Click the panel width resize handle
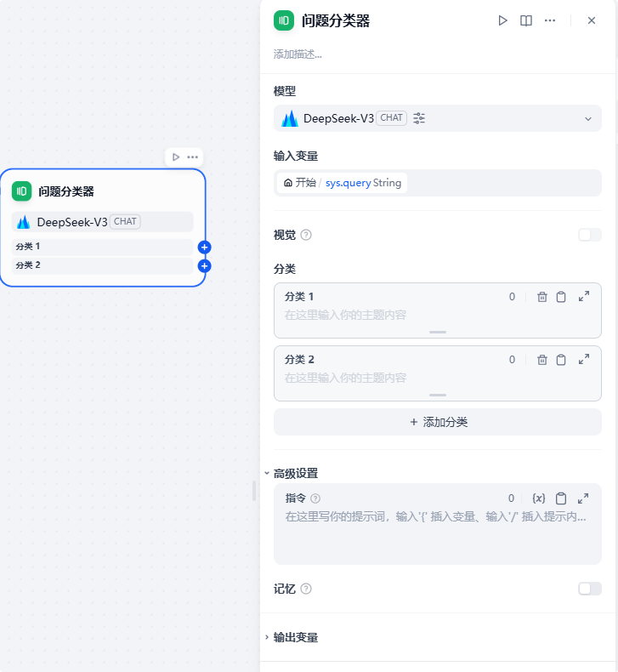Image resolution: width=618 pixels, height=672 pixels. coord(254,491)
